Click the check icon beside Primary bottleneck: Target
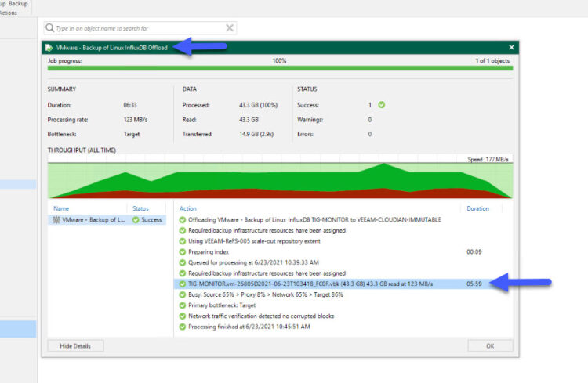Image resolution: width=588 pixels, height=383 pixels. coord(183,305)
